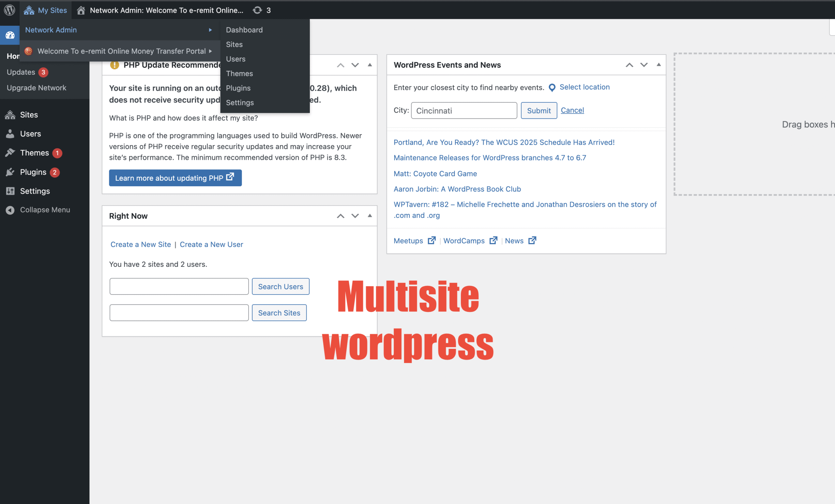The width and height of the screenshot is (835, 504).
Task: Click the Sites icon in sidebar
Action: click(10, 115)
